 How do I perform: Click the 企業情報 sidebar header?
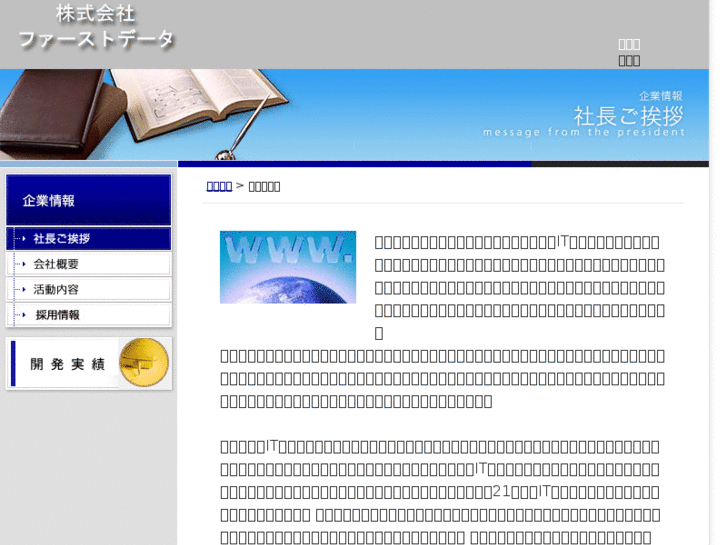click(89, 200)
